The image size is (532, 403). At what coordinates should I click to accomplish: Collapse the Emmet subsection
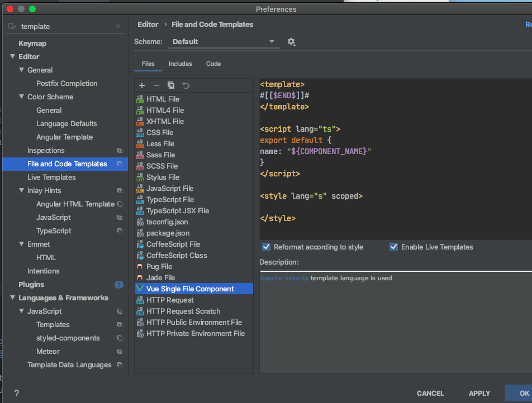21,244
